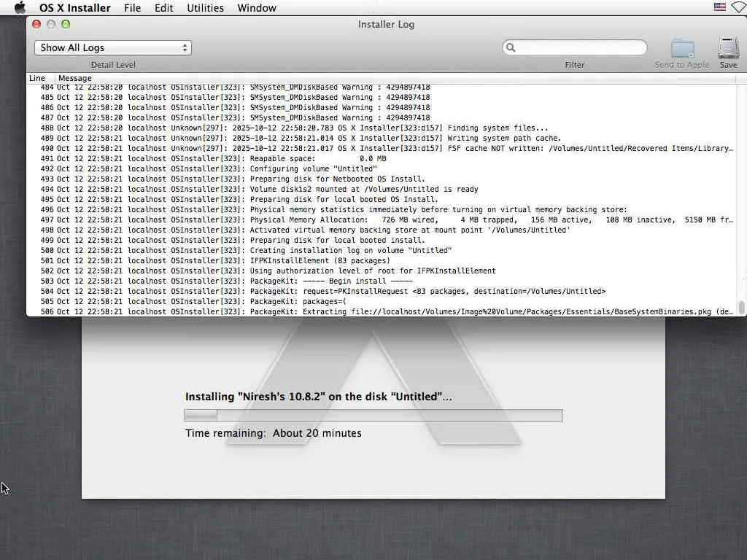747x560 pixels.
Task: Select log line 503 PackageKit Begin install
Action: 381,281
